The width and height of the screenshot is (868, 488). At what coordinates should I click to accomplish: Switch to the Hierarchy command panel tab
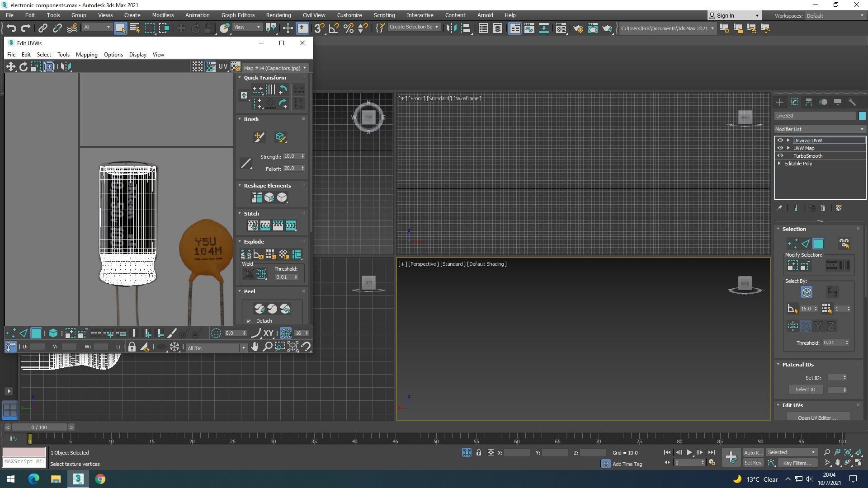click(809, 102)
